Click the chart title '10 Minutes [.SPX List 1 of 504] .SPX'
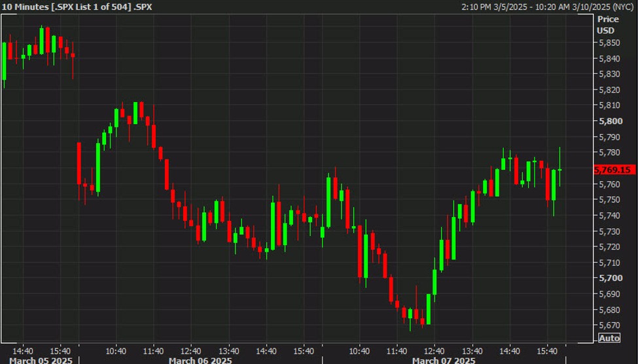 (x=77, y=7)
